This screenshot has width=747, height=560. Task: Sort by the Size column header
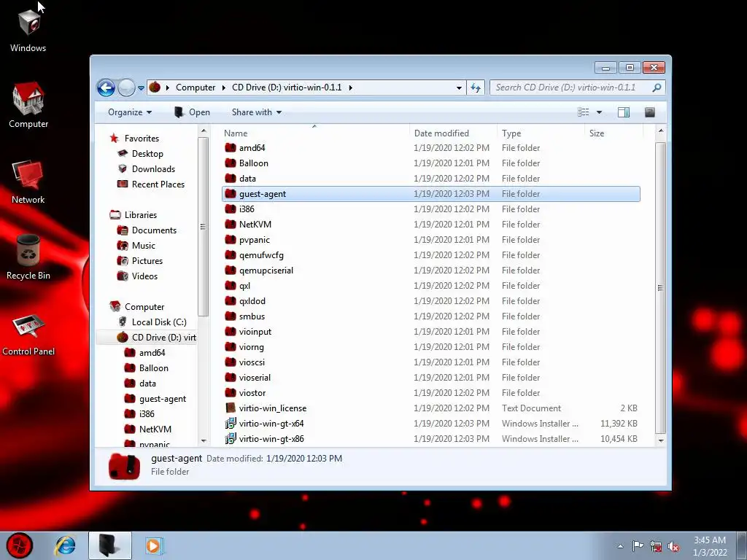tap(614, 133)
